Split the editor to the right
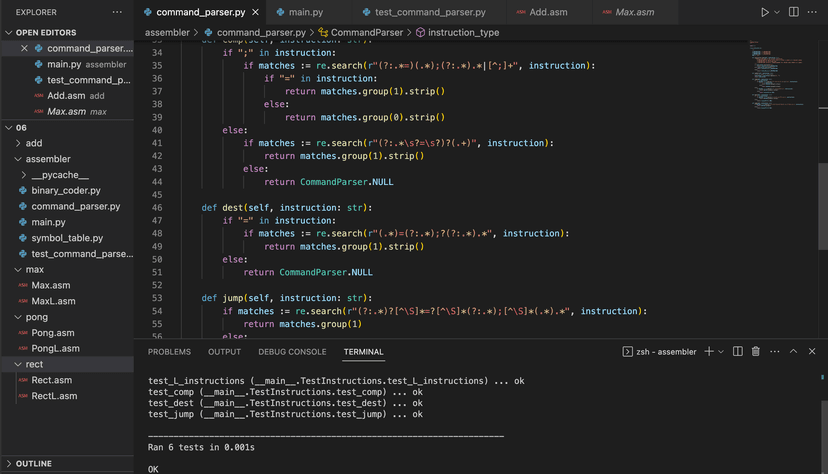The width and height of the screenshot is (828, 474). (795, 12)
